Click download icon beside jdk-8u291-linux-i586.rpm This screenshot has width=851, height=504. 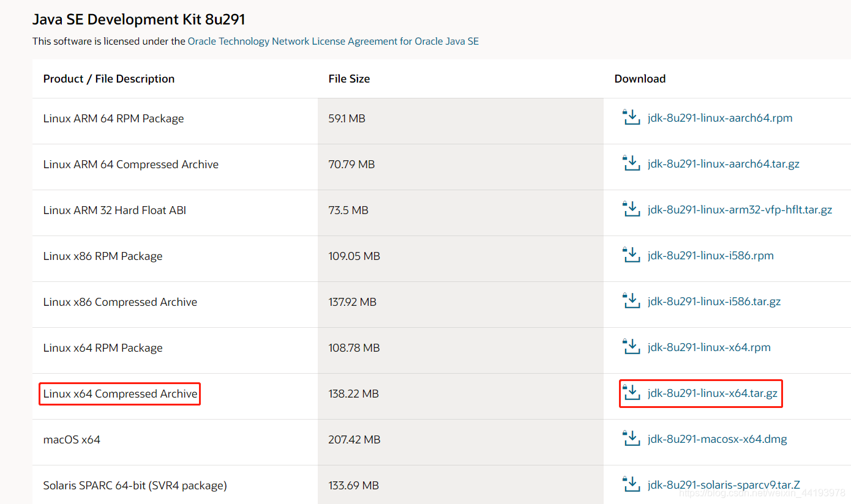[x=631, y=254]
